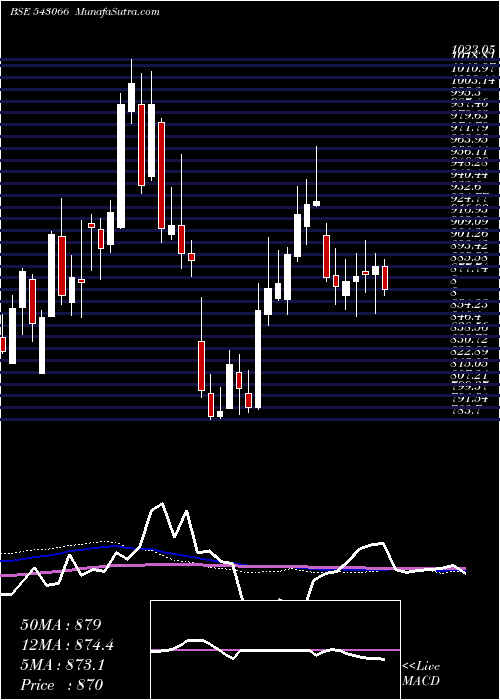Click the 1003.14 price axis label
Image resolution: width=500 pixels, height=700 pixels.
pos(472,81)
